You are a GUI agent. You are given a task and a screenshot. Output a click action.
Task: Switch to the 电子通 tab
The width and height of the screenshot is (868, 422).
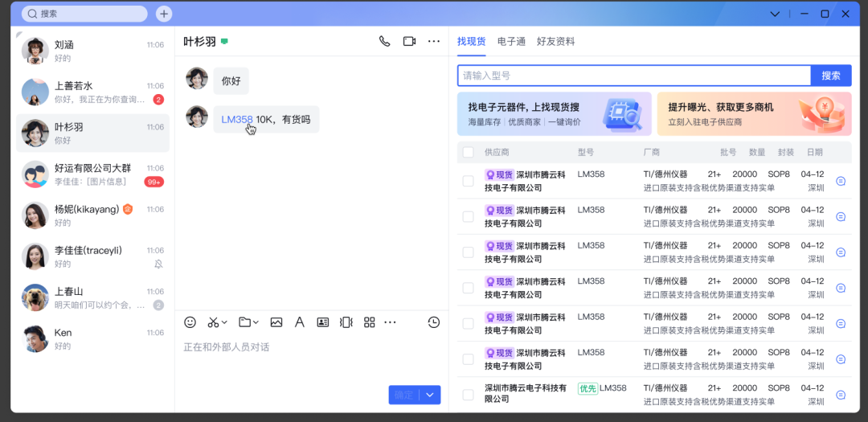click(x=511, y=42)
